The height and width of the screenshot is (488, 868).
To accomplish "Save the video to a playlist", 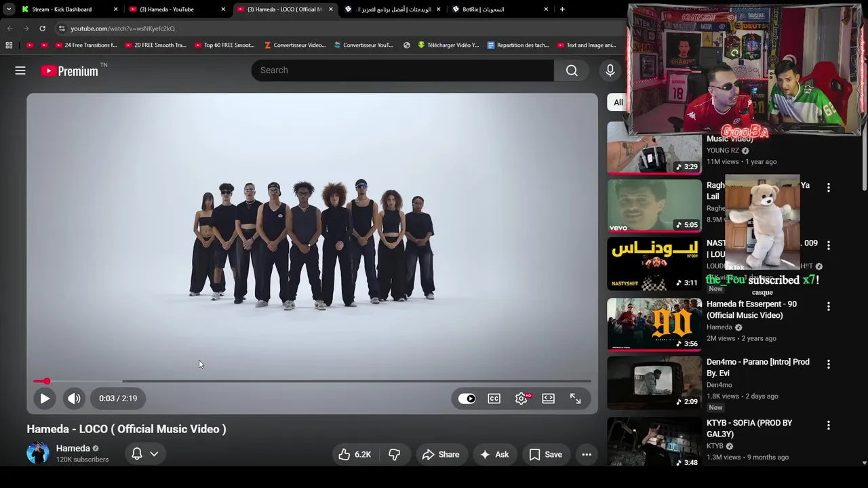I will (546, 455).
